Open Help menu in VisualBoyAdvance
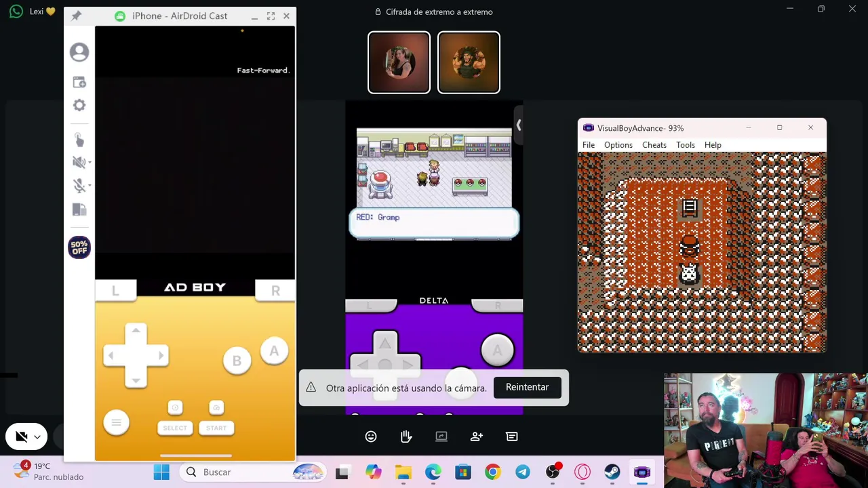 [x=713, y=145]
